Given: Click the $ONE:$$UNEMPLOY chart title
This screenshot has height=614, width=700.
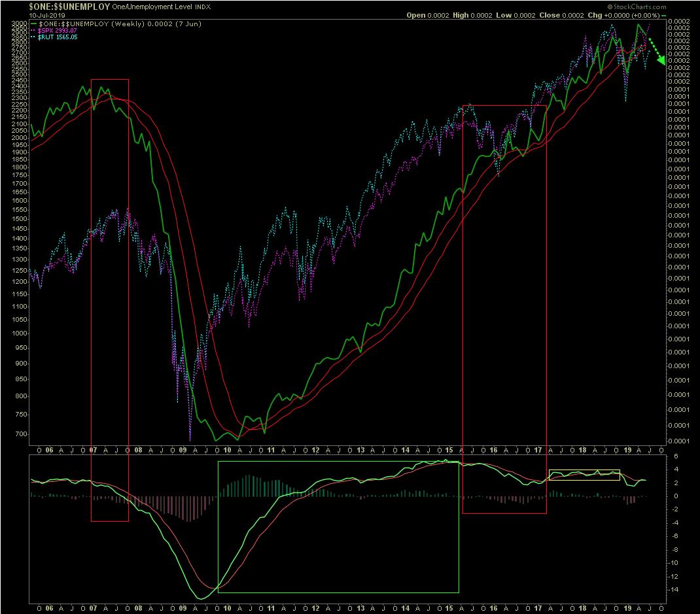Looking at the screenshot, I should (x=69, y=7).
